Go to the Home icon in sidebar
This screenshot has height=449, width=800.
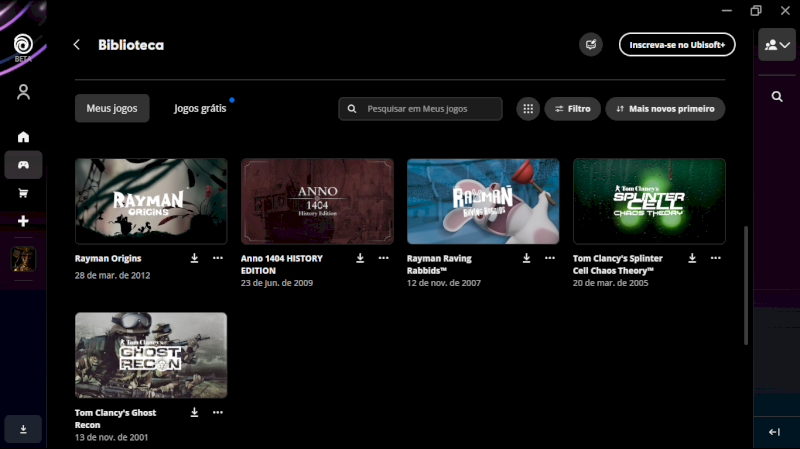23,137
